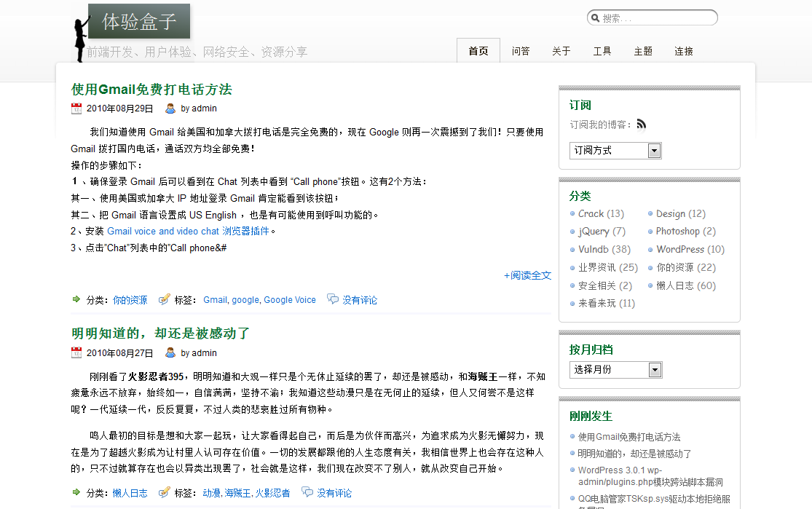
Task: Click the RSS feed subscribe icon
Action: 641,124
